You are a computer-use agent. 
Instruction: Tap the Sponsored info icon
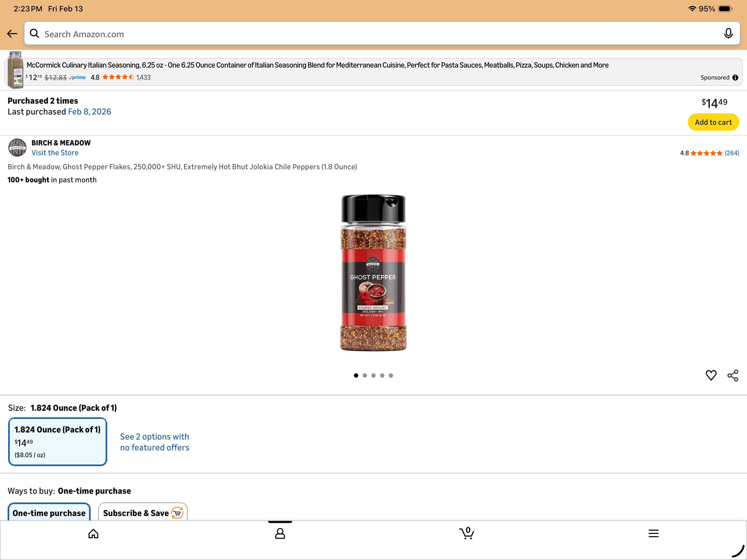[735, 78]
